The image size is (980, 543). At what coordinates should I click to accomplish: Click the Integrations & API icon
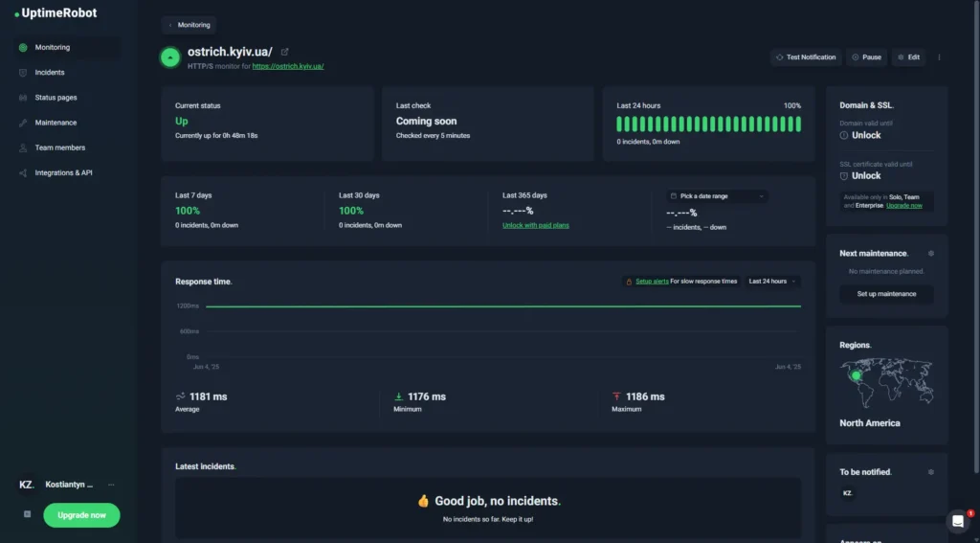pos(23,172)
